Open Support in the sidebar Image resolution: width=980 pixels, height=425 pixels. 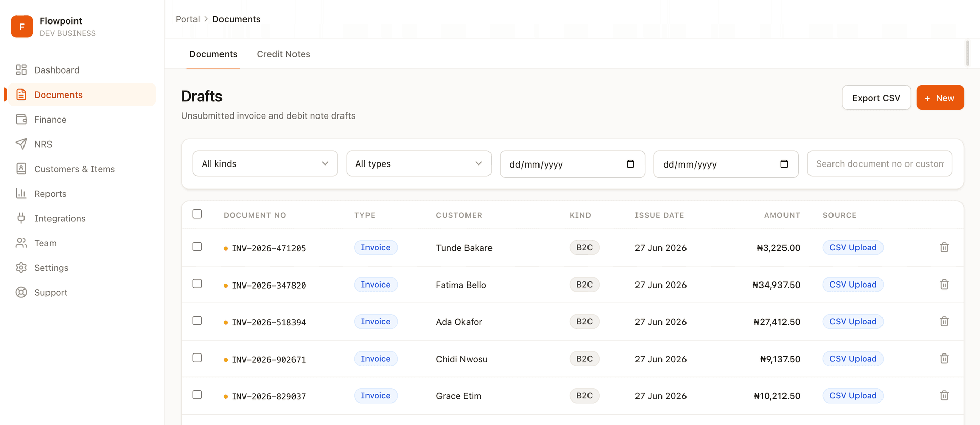tap(82, 292)
